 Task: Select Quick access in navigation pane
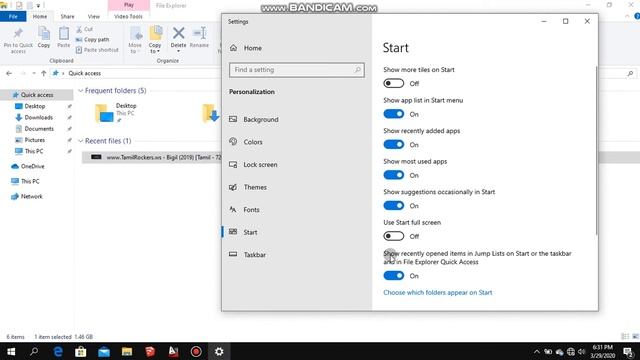point(37,95)
